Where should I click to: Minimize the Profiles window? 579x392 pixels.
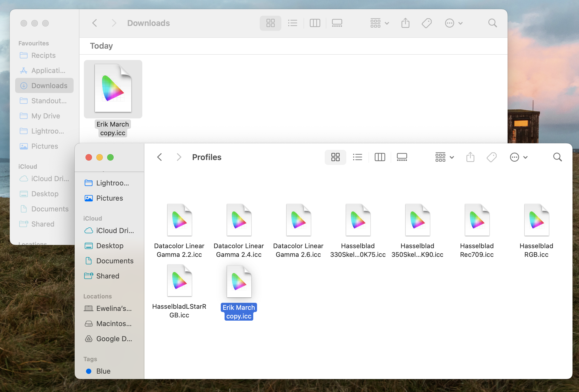pyautogui.click(x=100, y=157)
